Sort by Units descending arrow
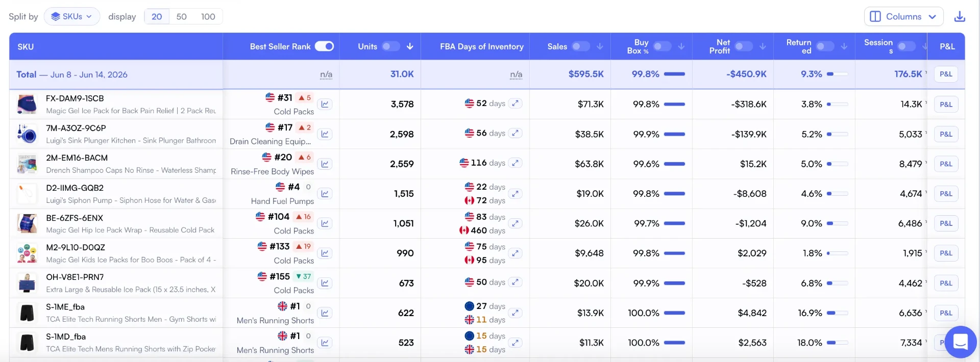 click(410, 46)
